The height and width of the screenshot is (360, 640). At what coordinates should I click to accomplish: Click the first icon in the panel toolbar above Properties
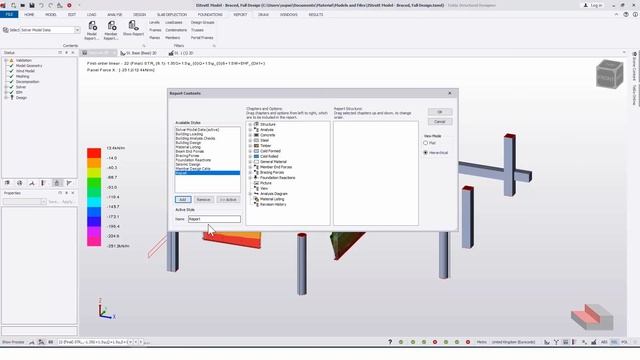7,183
